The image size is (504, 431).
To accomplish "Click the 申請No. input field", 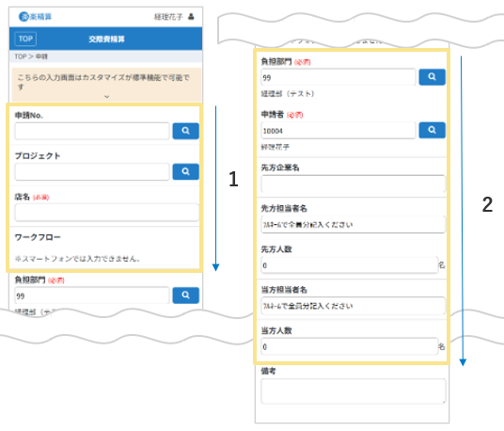I will 92,131.
